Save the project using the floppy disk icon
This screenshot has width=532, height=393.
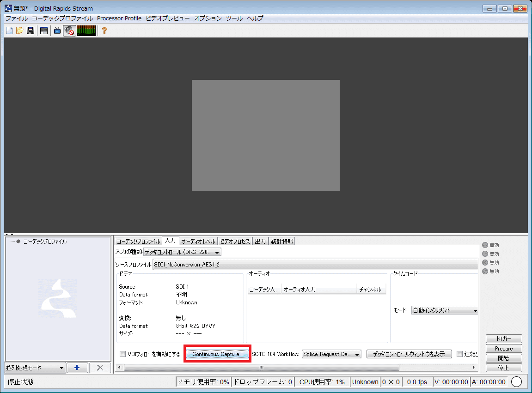[x=31, y=31]
